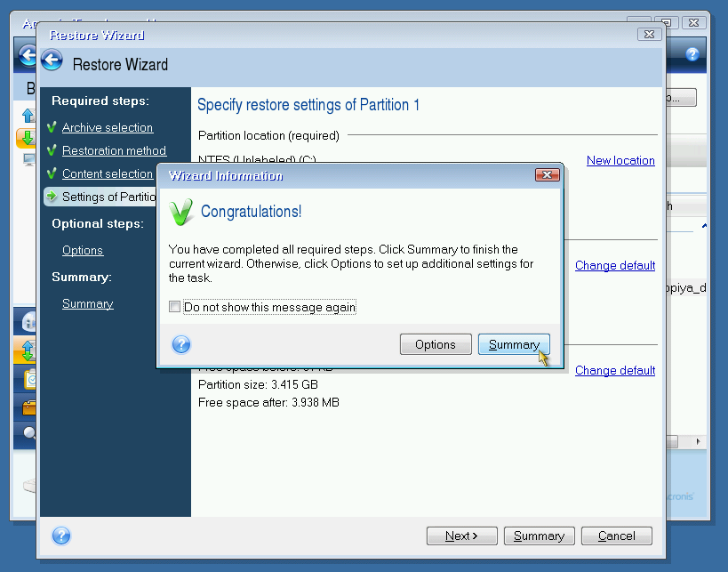Click the magnifier search icon in sidebar

point(28,434)
